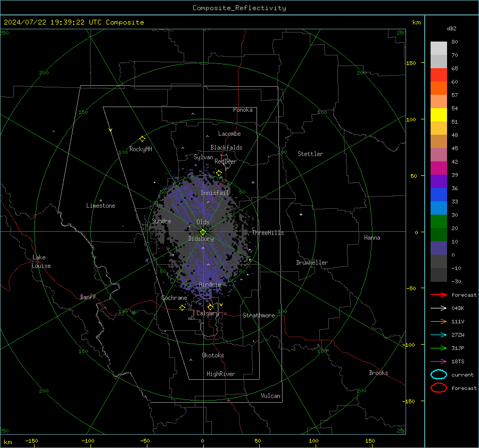
Task: Click the Innisfail map label
Action: (214, 193)
